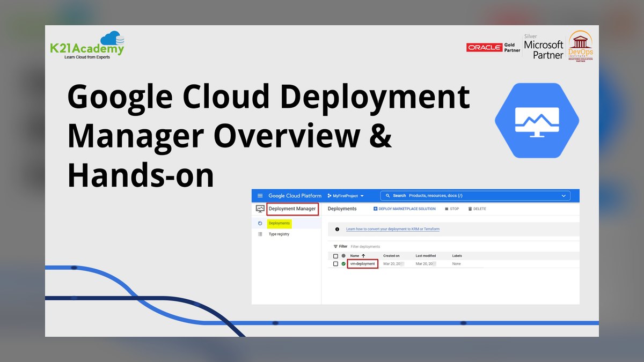644x362 pixels.
Task: Select Type registry in the sidebar
Action: (279, 234)
